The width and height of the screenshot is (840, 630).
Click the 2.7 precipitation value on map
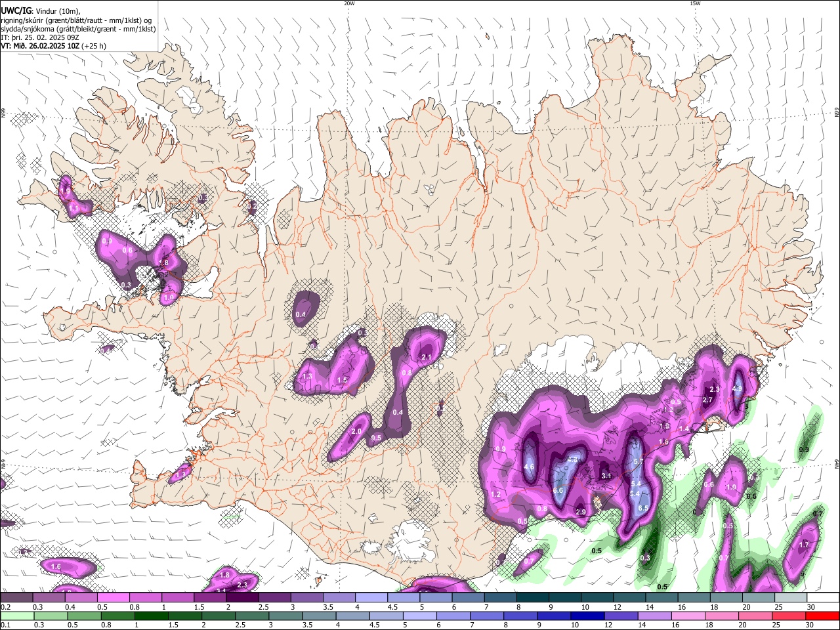click(x=707, y=400)
